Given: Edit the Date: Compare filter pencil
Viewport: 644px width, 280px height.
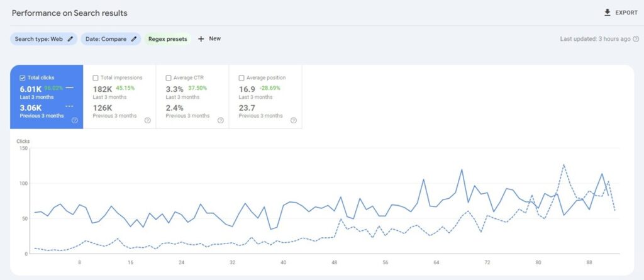Looking at the screenshot, I should coord(134,39).
